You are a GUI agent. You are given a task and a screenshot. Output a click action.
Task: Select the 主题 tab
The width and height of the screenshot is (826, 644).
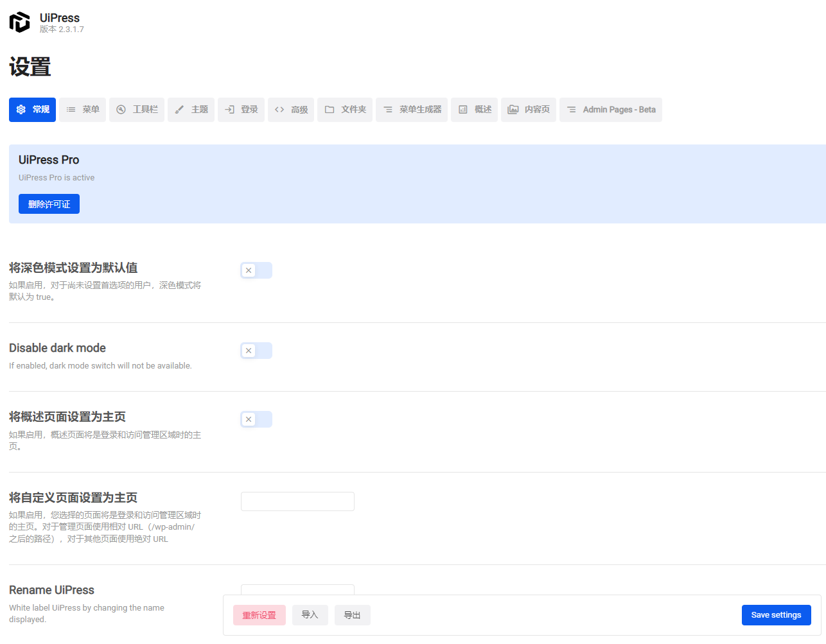click(191, 110)
